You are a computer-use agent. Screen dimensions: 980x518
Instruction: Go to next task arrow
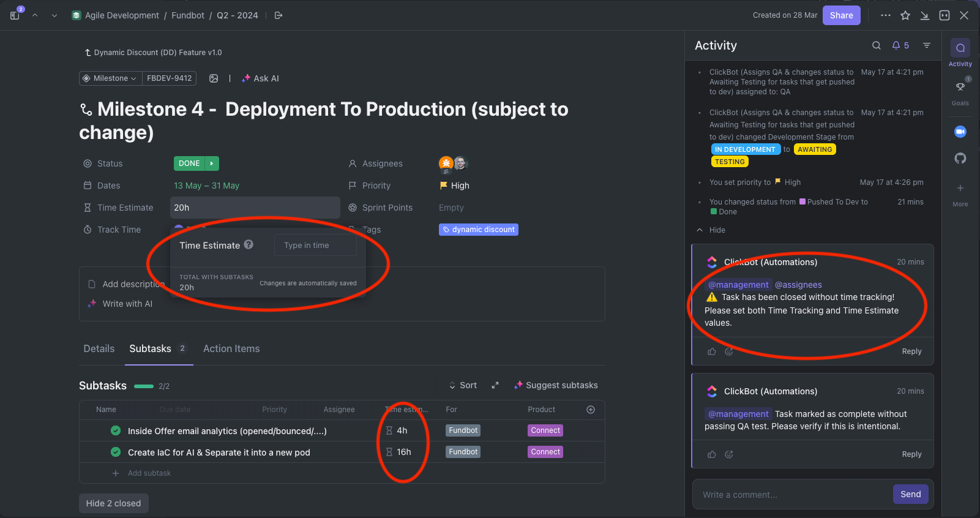54,15
